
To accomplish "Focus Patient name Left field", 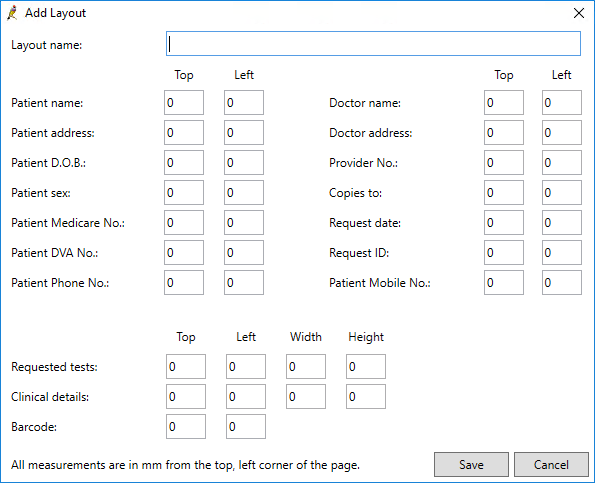I will tap(244, 102).
